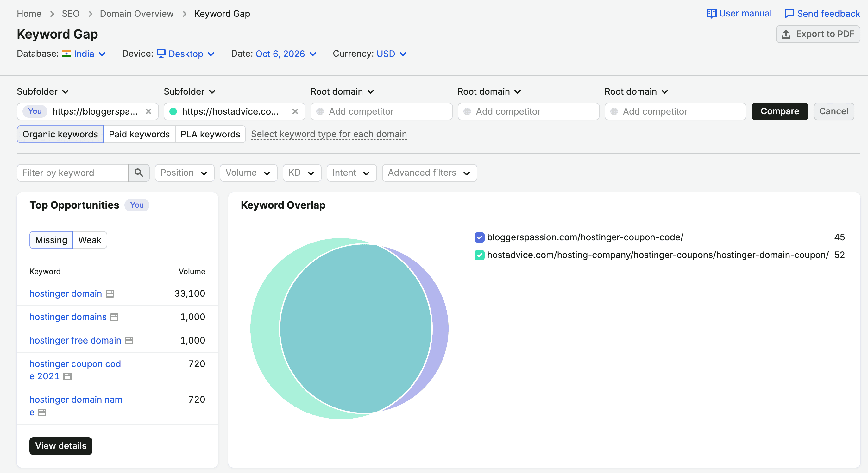Click the upload icon in Export to PDF

(786, 34)
